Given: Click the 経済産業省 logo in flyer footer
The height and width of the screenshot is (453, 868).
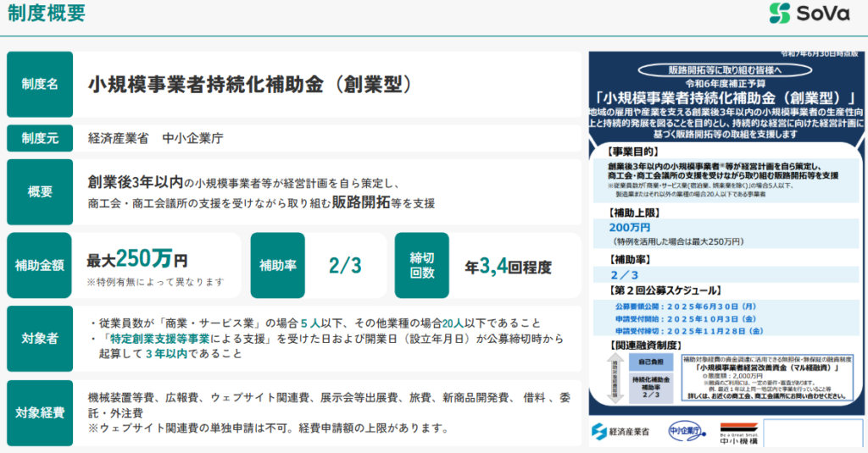Looking at the screenshot, I should pyautogui.click(x=620, y=431).
